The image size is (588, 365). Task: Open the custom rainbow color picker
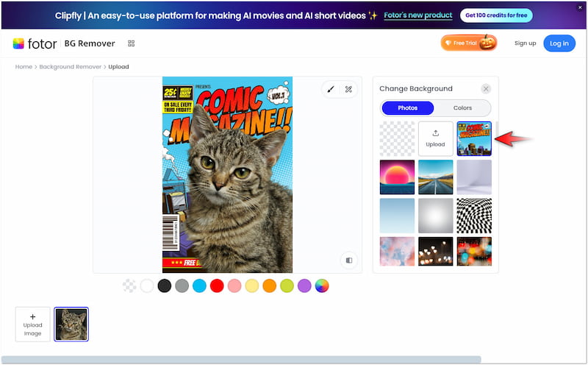322,286
